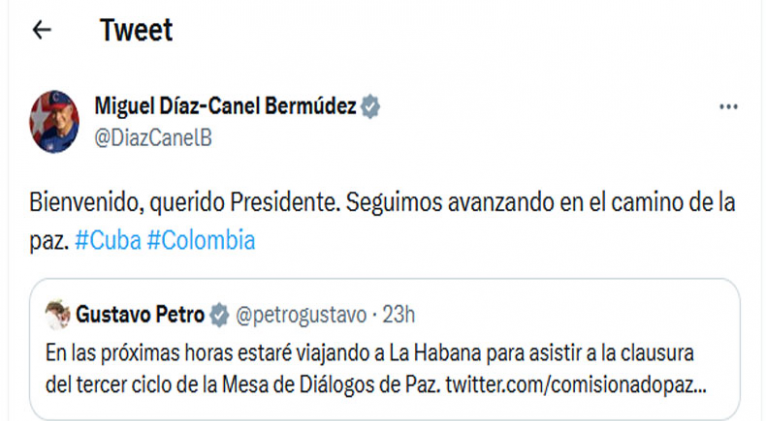Open the #Colombia hashtag
The image size is (766, 421).
click(x=200, y=241)
